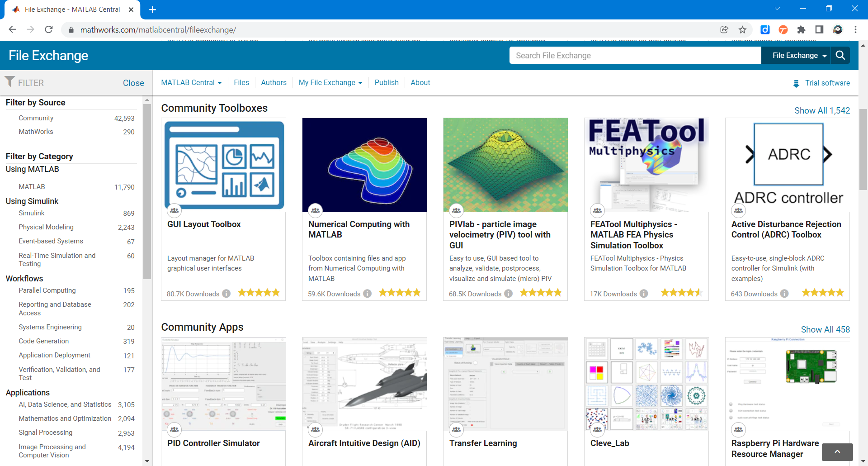Open browser extensions puzzle icon

pos(801,29)
